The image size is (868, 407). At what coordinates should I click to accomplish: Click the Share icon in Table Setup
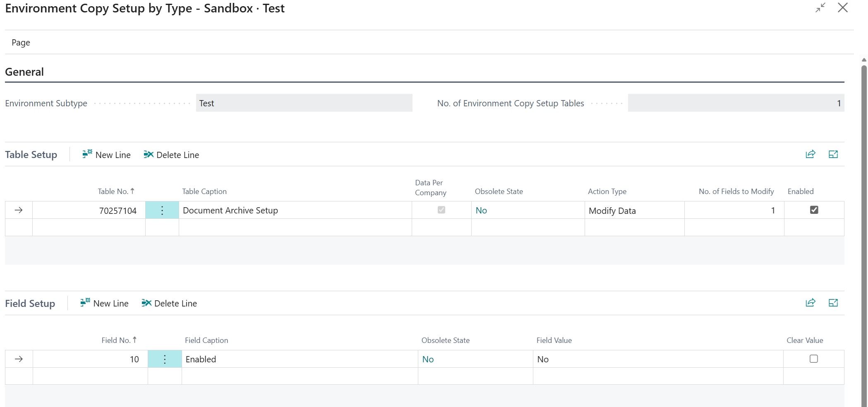(810, 154)
